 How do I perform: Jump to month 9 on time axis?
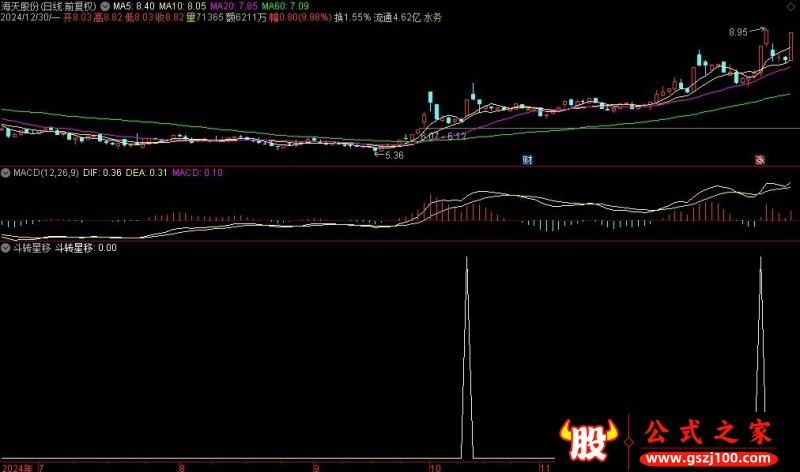(x=316, y=467)
